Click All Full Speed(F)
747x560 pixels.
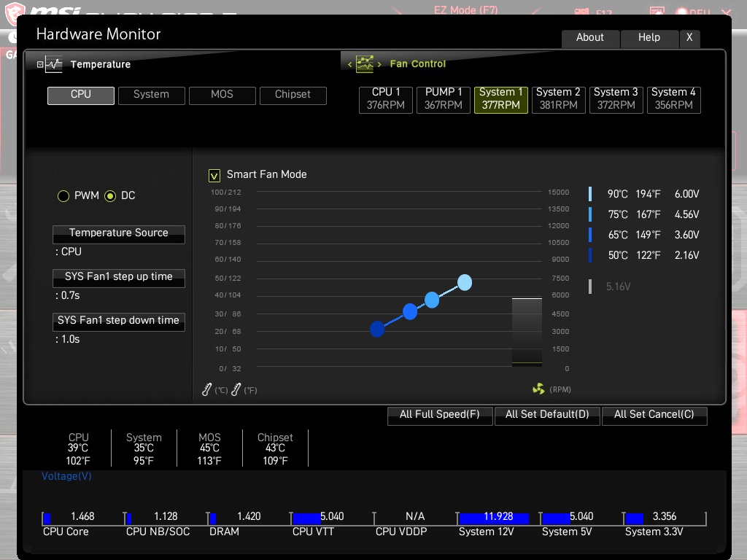pos(440,415)
